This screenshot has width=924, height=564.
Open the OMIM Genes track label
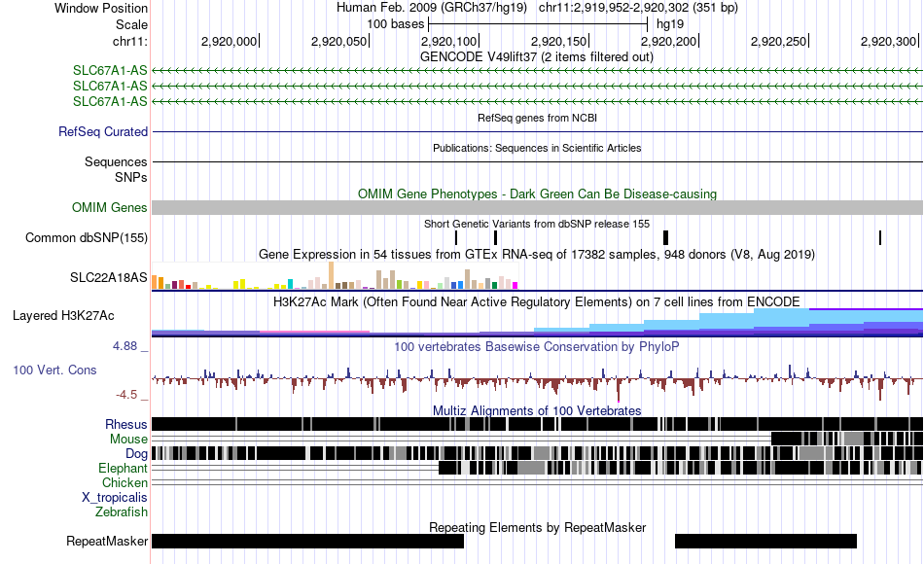[x=109, y=207]
